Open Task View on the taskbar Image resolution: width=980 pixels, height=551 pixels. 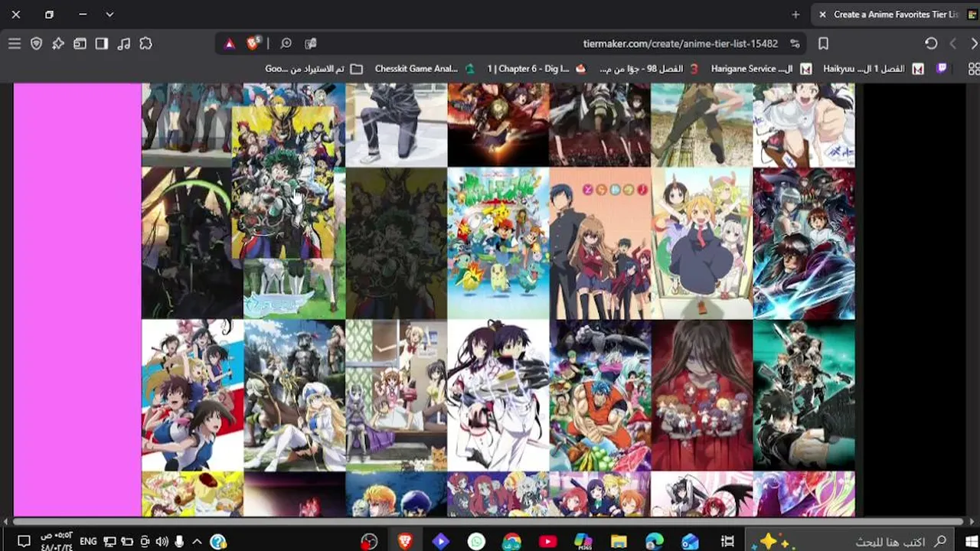pos(727,541)
